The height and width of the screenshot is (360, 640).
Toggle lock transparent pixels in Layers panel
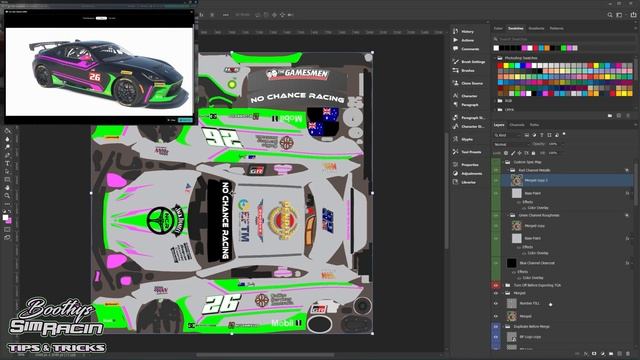point(506,153)
